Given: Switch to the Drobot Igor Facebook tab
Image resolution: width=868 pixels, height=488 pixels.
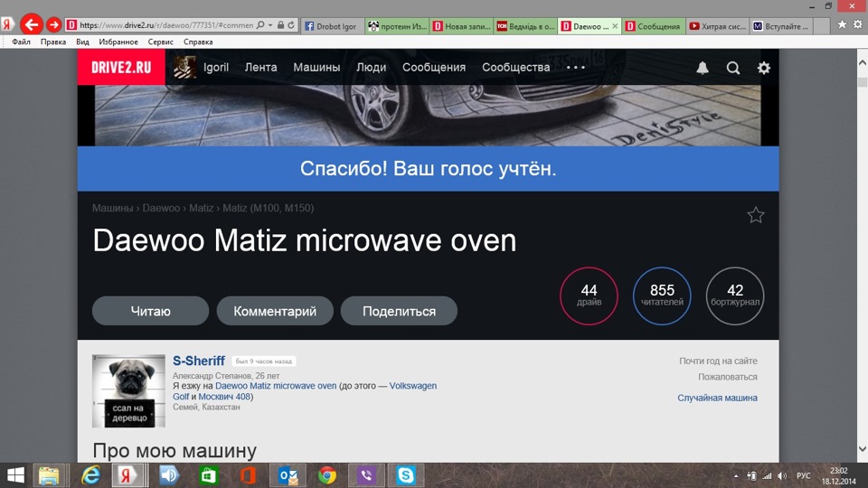Looking at the screenshot, I should (332, 26).
